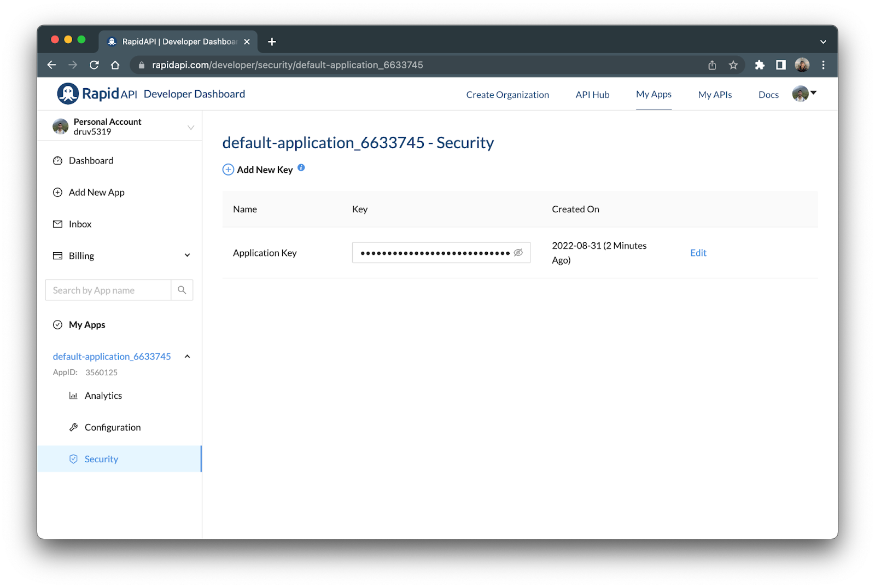875x588 pixels.
Task: Open user avatar menu in site header
Action: pyautogui.click(x=804, y=94)
